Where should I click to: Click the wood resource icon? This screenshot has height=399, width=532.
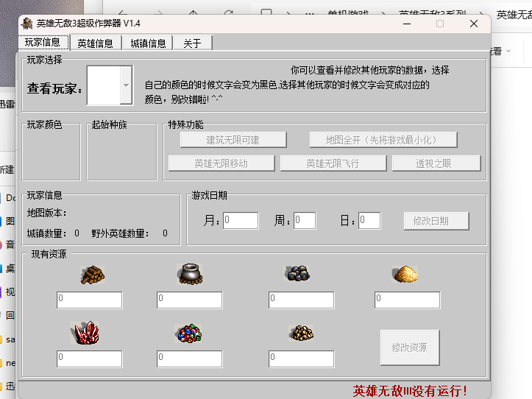click(x=93, y=275)
